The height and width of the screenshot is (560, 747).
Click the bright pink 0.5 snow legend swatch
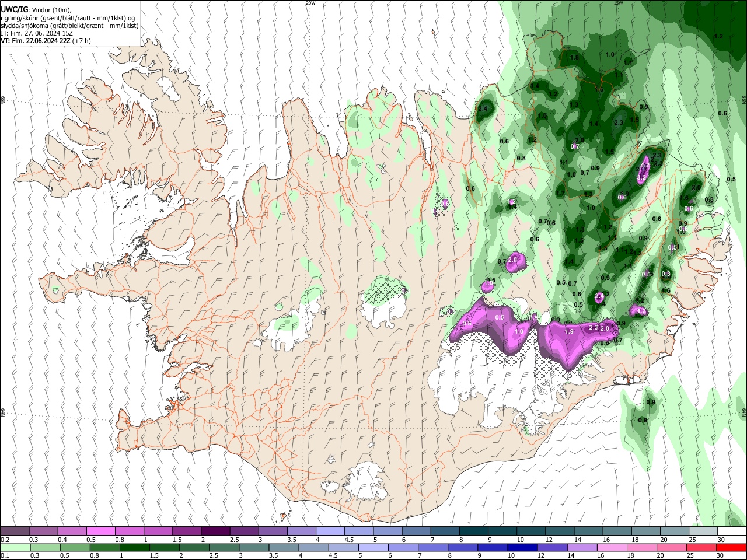[x=100, y=531]
